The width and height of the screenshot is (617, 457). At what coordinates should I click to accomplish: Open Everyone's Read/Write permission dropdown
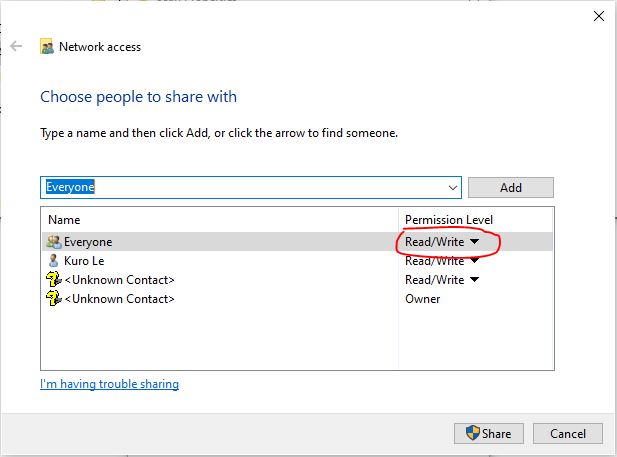[x=474, y=242]
